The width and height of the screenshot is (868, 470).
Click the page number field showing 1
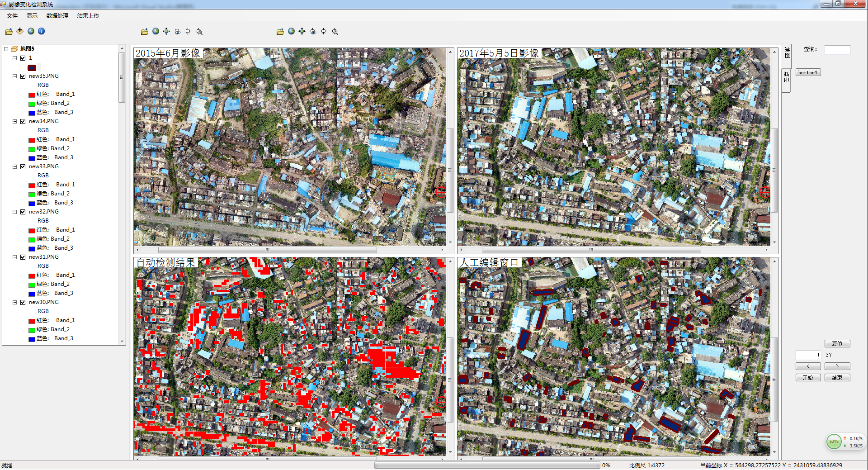(x=808, y=355)
